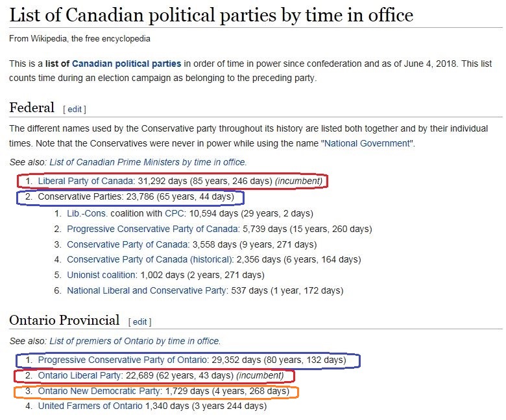Open the Conservative Party of Canada link

[128, 244]
